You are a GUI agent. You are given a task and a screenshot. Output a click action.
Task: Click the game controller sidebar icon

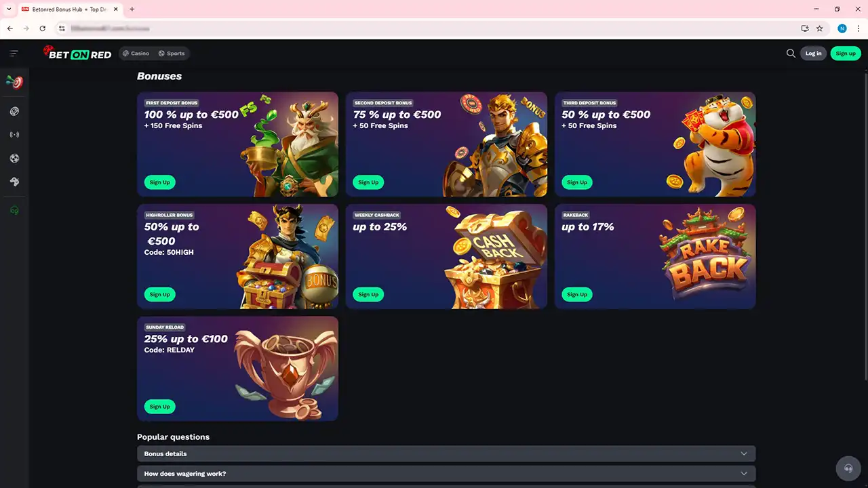pos(14,182)
